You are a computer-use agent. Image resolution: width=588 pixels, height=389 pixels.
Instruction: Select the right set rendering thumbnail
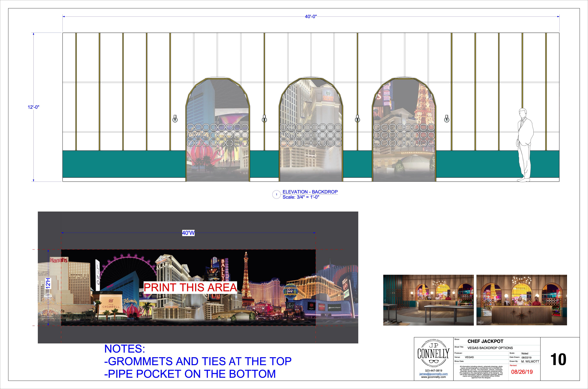(522, 300)
